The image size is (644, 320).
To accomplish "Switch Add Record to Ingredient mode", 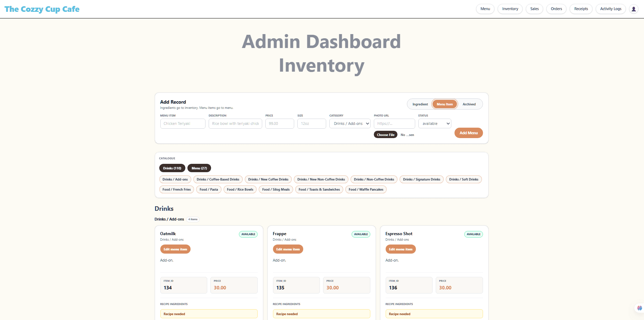I will 420,104.
